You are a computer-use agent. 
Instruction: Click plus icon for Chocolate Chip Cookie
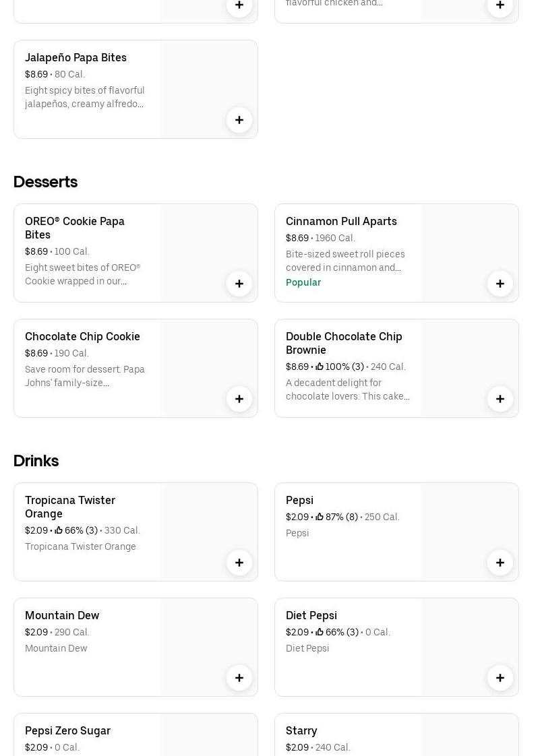click(x=239, y=399)
